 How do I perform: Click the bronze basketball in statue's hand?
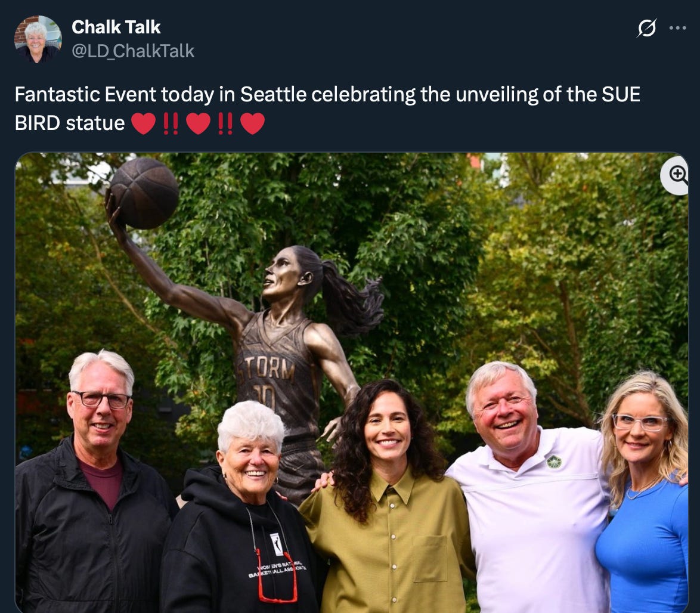pyautogui.click(x=144, y=193)
